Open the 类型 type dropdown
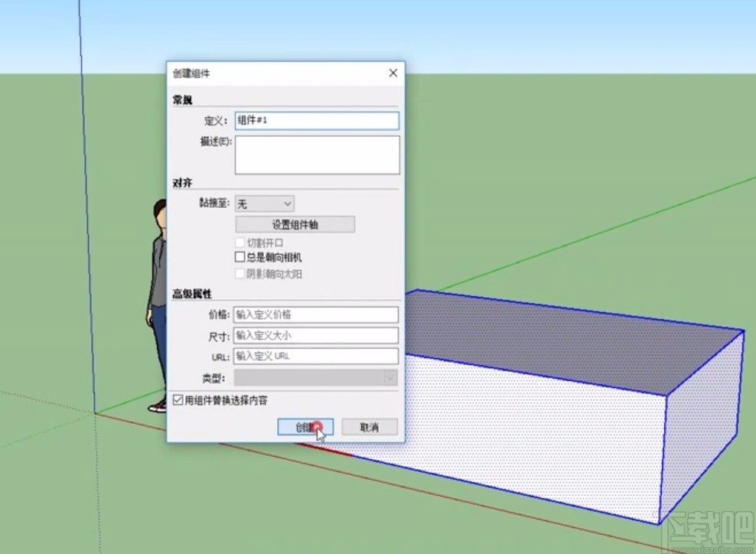The width and height of the screenshot is (756, 554). coord(389,377)
